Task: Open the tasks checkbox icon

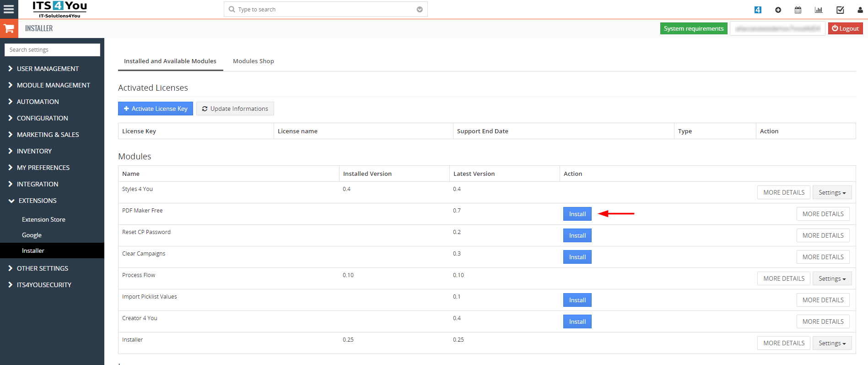Action: 840,10
